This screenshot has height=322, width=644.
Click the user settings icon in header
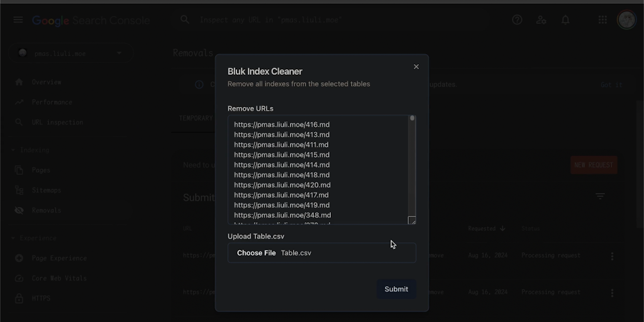click(x=541, y=20)
